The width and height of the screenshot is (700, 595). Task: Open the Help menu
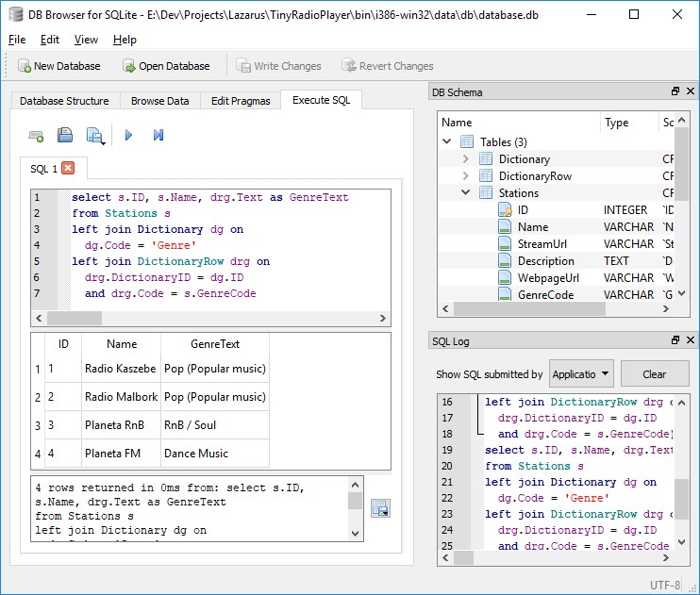[125, 40]
